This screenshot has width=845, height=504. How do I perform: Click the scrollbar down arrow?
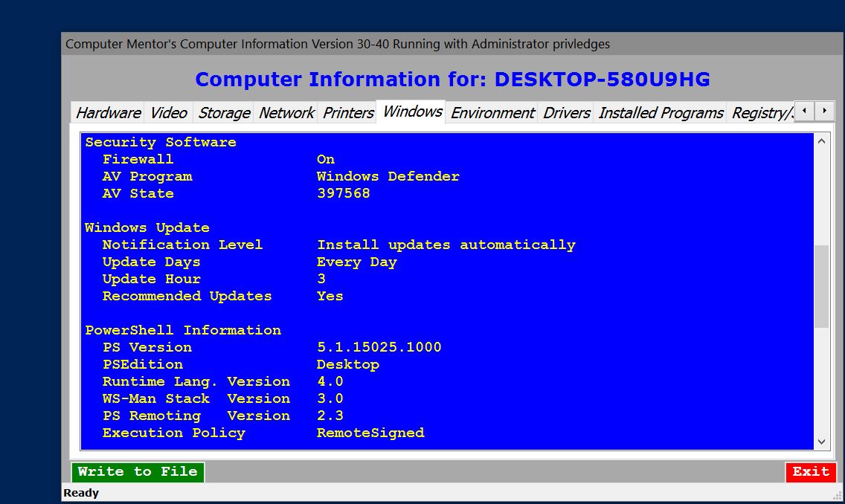click(x=821, y=442)
